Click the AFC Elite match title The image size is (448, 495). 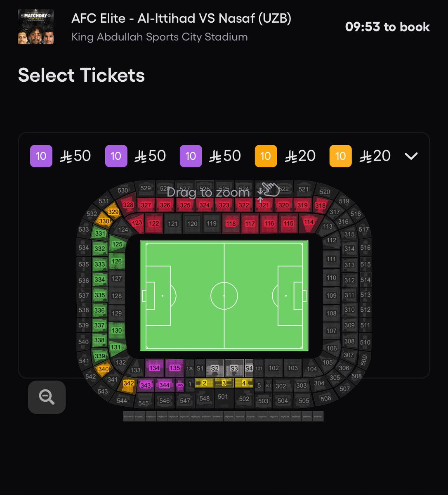181,19
